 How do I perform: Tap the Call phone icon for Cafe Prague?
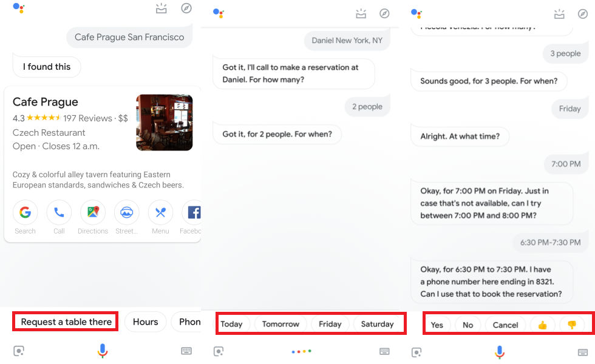coord(59,212)
